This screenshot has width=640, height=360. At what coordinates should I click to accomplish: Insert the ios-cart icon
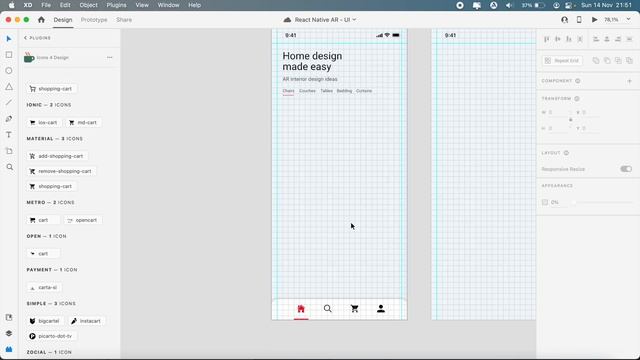(44, 122)
